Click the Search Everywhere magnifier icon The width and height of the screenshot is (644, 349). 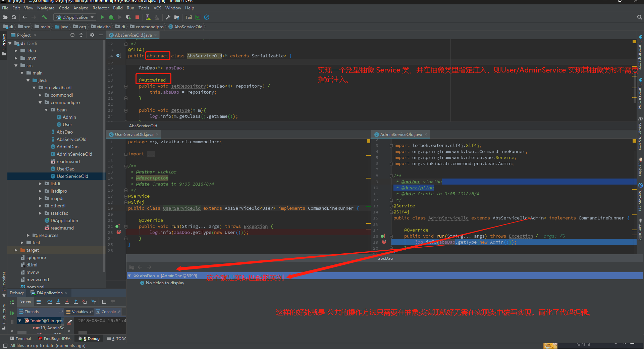[x=639, y=17]
